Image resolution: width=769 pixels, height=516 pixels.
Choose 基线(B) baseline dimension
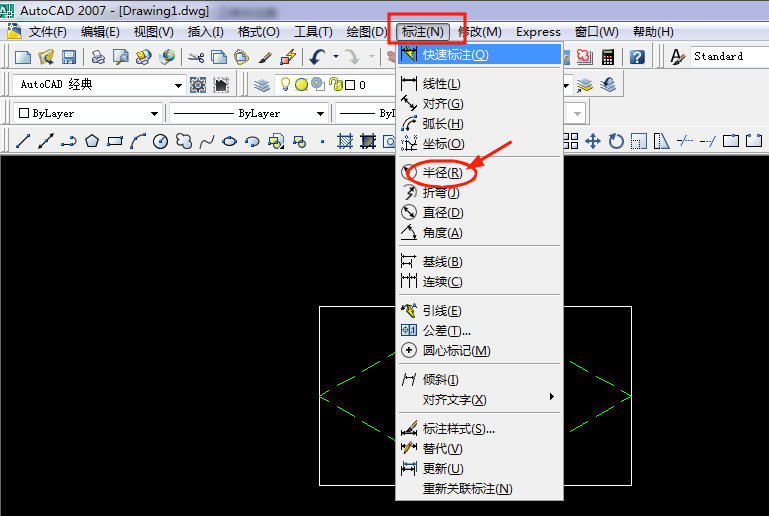coord(479,262)
